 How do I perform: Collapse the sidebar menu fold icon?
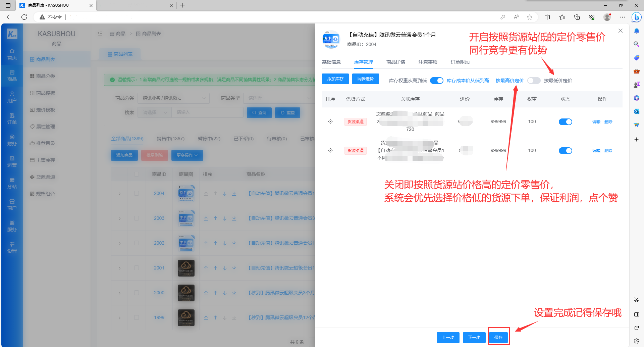(100, 34)
